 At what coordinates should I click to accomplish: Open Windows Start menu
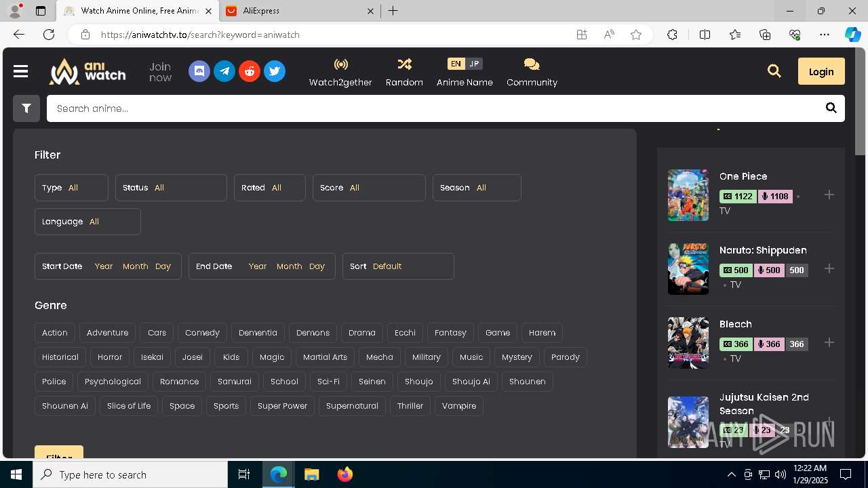(x=16, y=474)
